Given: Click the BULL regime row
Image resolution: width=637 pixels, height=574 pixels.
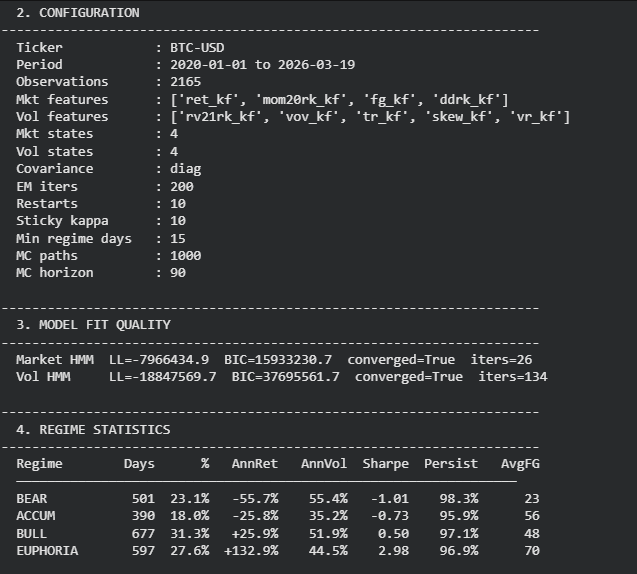Looking at the screenshot, I should tap(278, 533).
